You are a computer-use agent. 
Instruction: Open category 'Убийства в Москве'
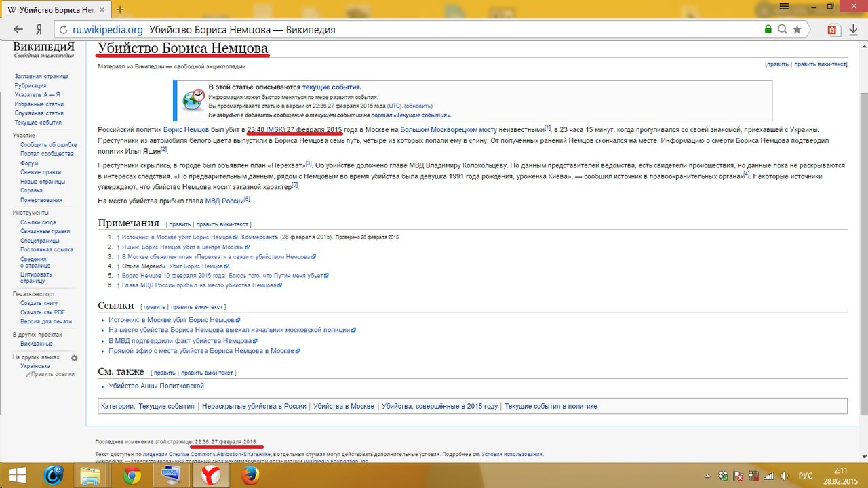pos(344,407)
